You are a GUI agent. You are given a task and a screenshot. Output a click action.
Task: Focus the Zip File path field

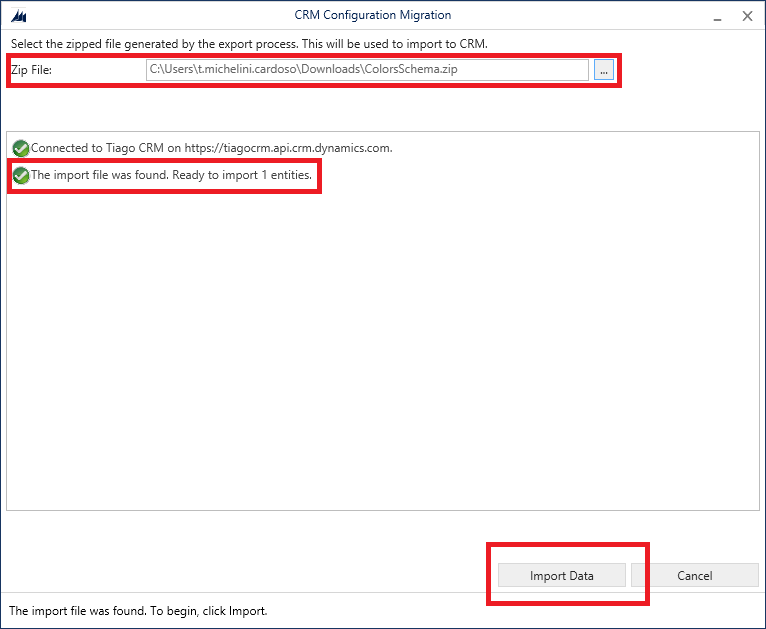[367, 70]
